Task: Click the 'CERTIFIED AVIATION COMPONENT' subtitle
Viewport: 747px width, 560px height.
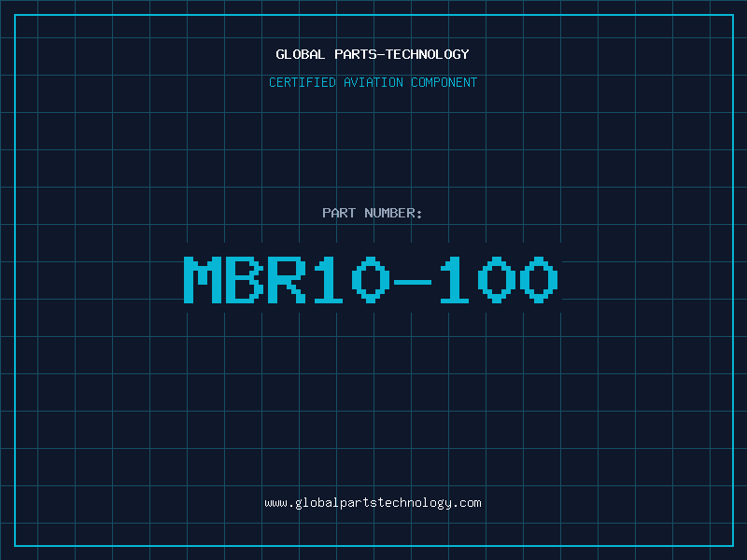Action: 373,82
